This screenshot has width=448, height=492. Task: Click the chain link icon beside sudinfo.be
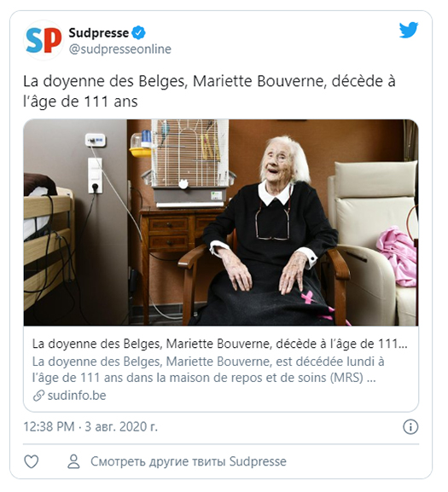(38, 396)
